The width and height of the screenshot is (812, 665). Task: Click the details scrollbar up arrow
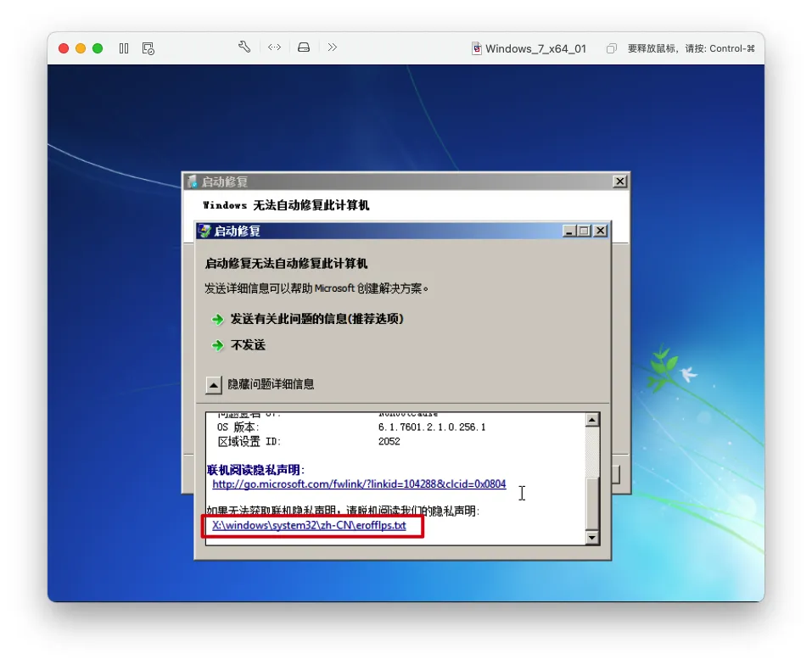tap(592, 420)
